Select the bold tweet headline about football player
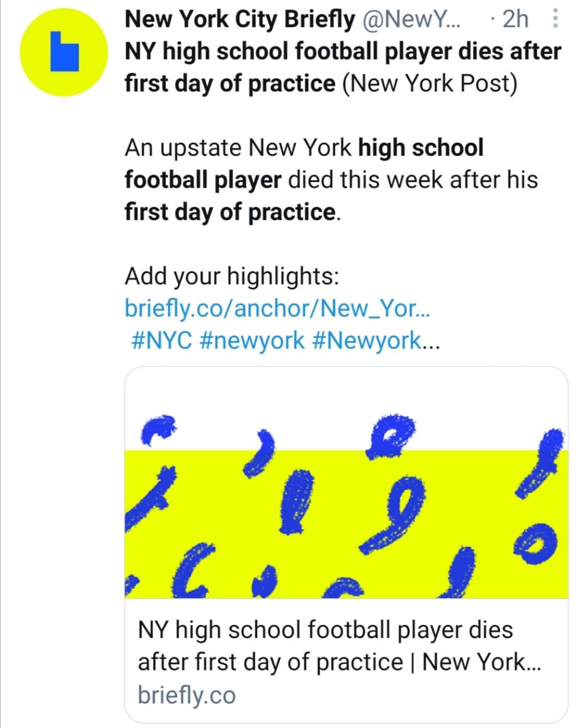 (342, 52)
